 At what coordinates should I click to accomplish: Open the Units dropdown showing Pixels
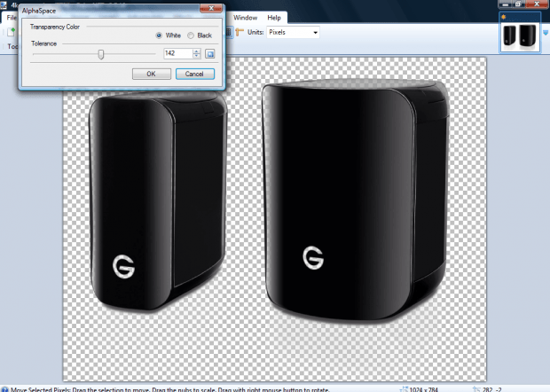click(x=293, y=32)
